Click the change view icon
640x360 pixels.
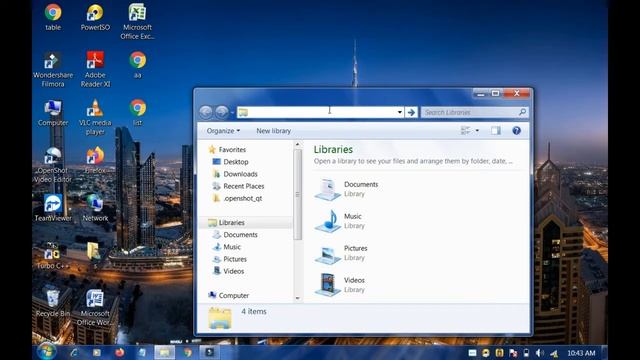[465, 131]
